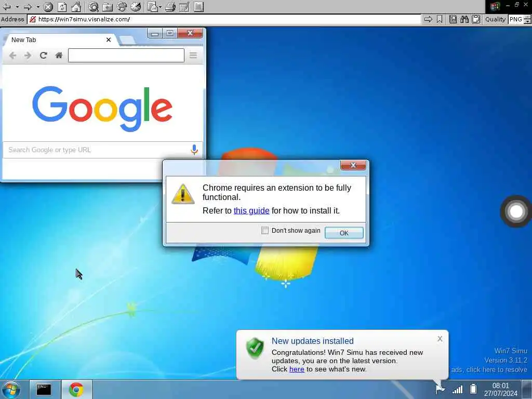Viewport: 532px width, 399px height.
Task: Click the bookmark ribbon icon
Action: 440,19
